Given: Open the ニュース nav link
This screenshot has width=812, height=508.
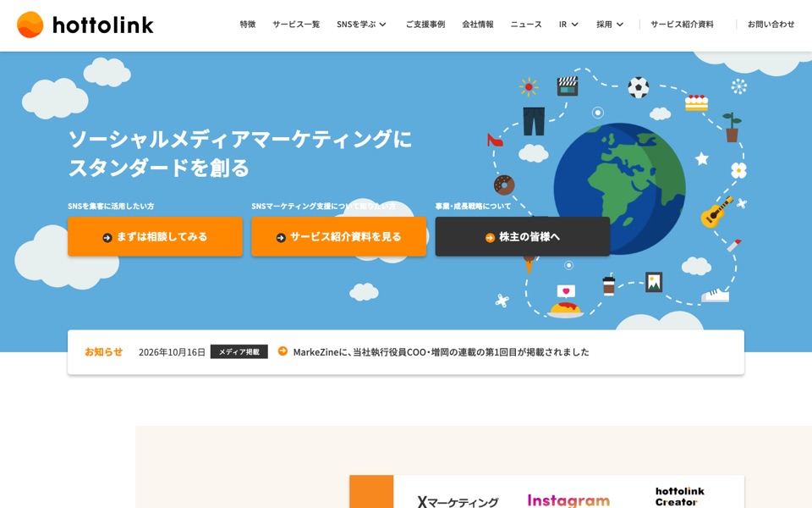Looking at the screenshot, I should pos(526,25).
